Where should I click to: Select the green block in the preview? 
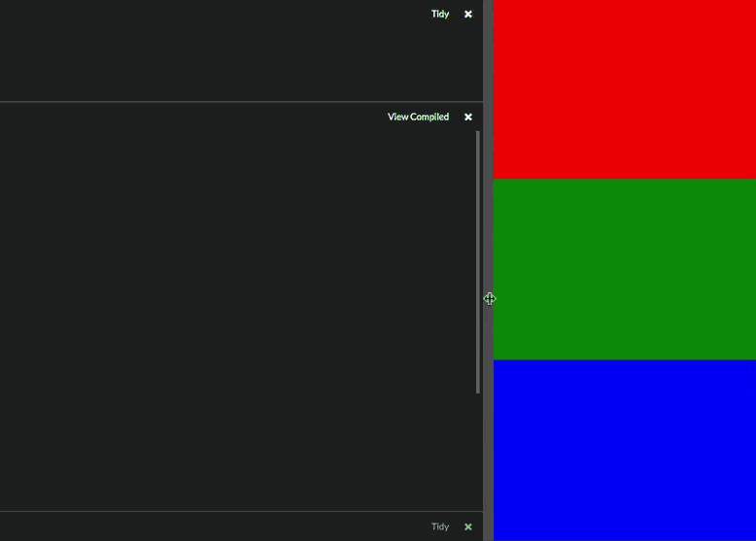[x=624, y=269]
